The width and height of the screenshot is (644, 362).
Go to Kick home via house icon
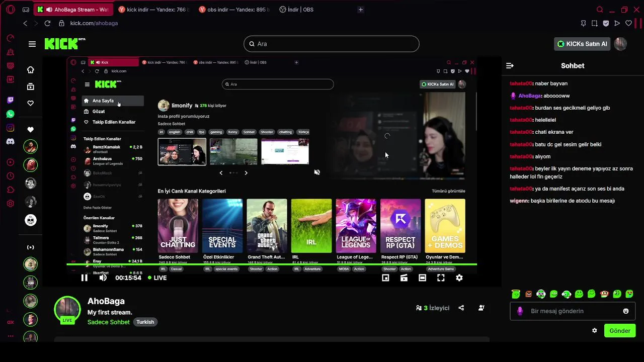coord(31,70)
